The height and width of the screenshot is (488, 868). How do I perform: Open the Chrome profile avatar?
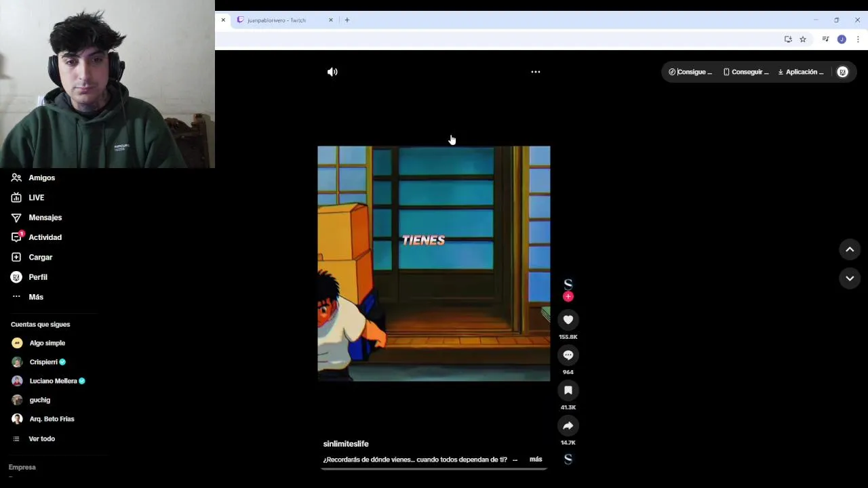click(x=842, y=39)
